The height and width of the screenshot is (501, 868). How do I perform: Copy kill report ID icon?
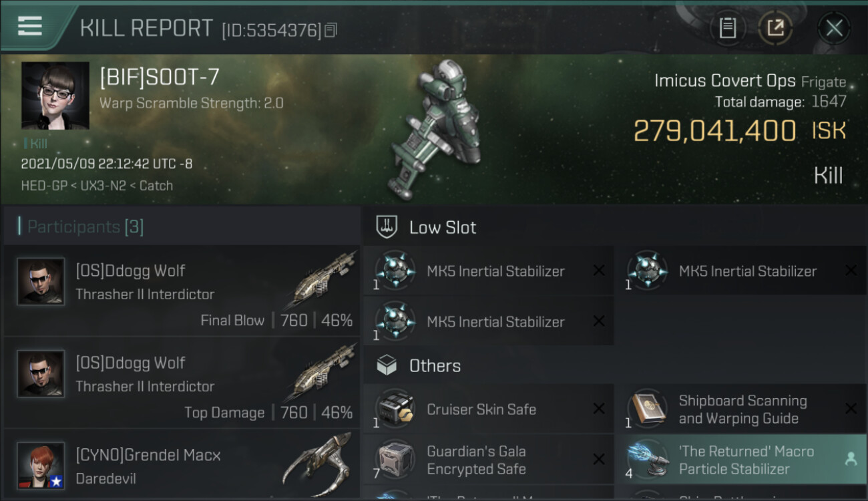331,30
